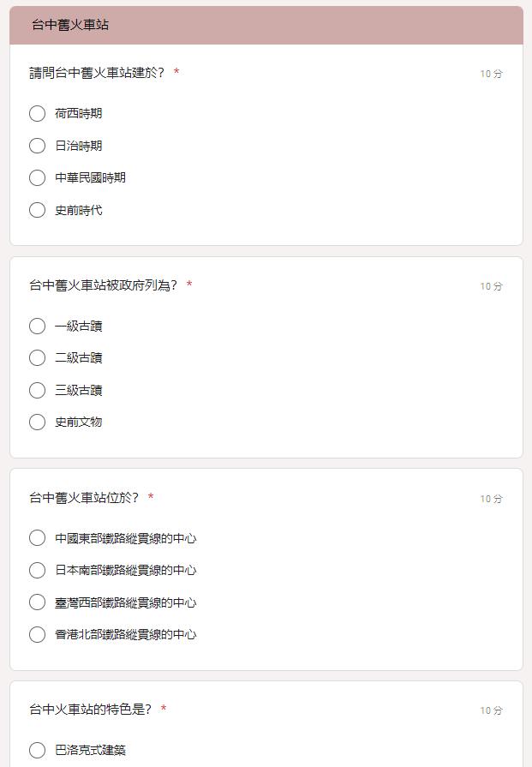
Task: Click the question 台中火車站的特色是？
Action: click(x=90, y=710)
